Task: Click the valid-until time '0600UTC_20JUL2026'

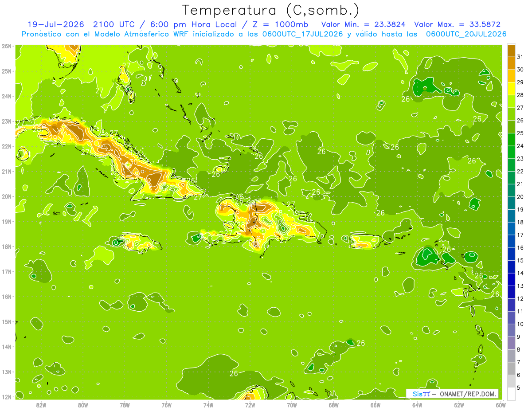Action: [466, 34]
